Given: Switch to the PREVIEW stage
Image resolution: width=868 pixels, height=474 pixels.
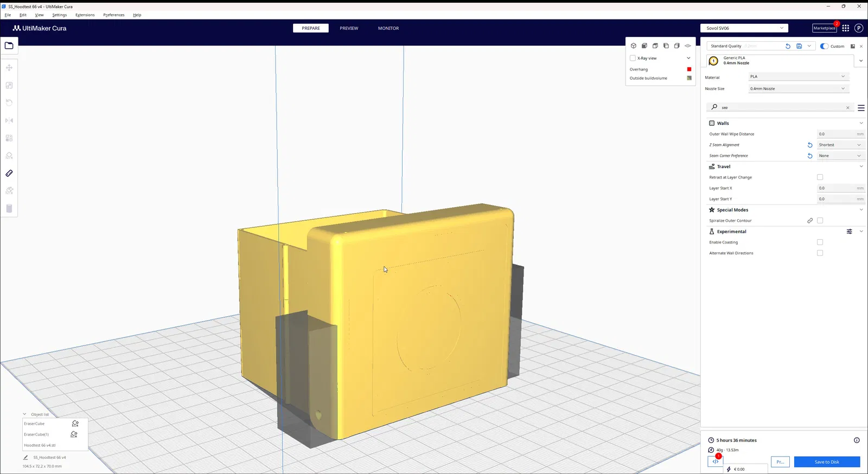Looking at the screenshot, I should pyautogui.click(x=349, y=28).
